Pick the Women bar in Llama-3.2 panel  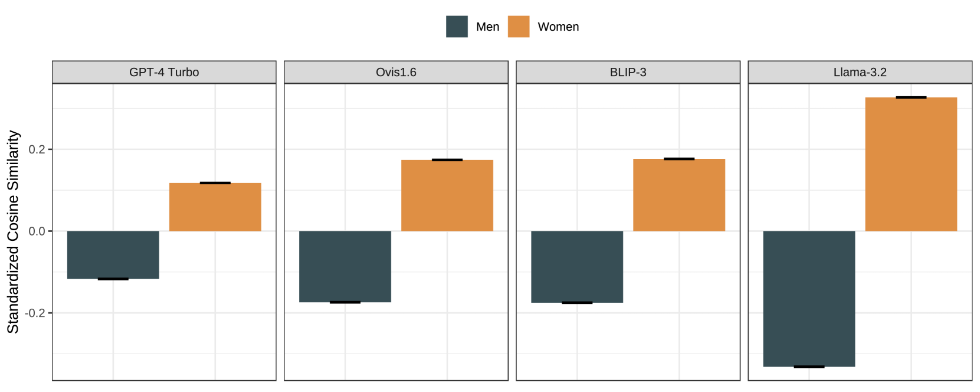911,164
